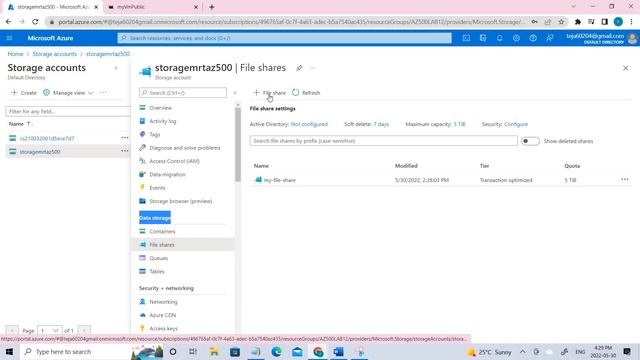Sort storage accounts by Name
This screenshot has width=640, height=360.
click(x=20, y=124)
